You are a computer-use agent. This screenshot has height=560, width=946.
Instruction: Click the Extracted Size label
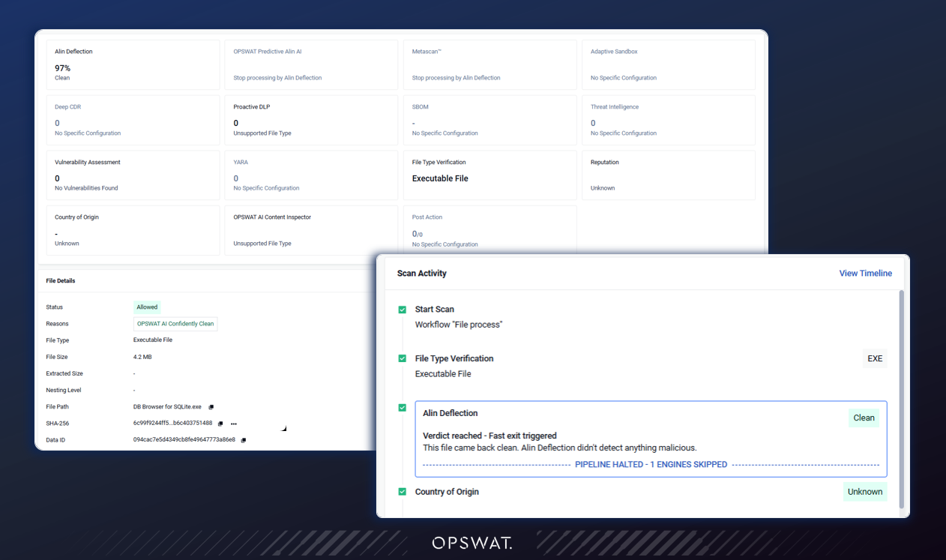(x=64, y=374)
